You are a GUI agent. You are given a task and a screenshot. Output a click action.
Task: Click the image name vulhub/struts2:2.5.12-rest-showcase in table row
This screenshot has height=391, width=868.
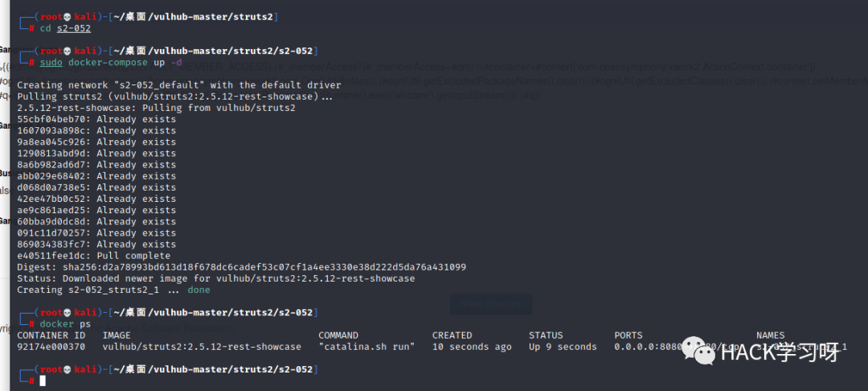[x=202, y=347]
